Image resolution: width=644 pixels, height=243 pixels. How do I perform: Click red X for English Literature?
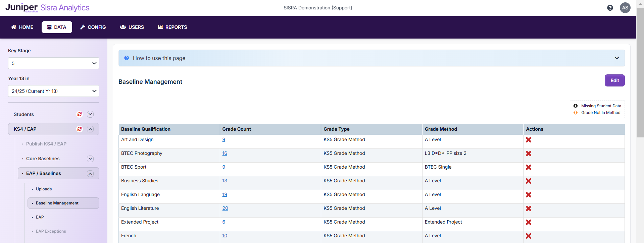click(528, 208)
